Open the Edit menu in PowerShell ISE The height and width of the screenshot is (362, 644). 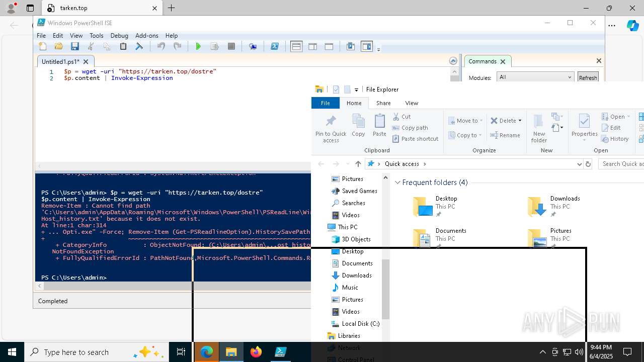coord(58,36)
